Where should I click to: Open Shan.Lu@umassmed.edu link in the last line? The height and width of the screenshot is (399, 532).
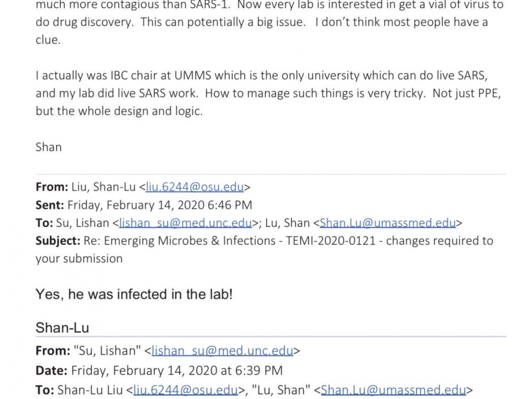click(393, 390)
